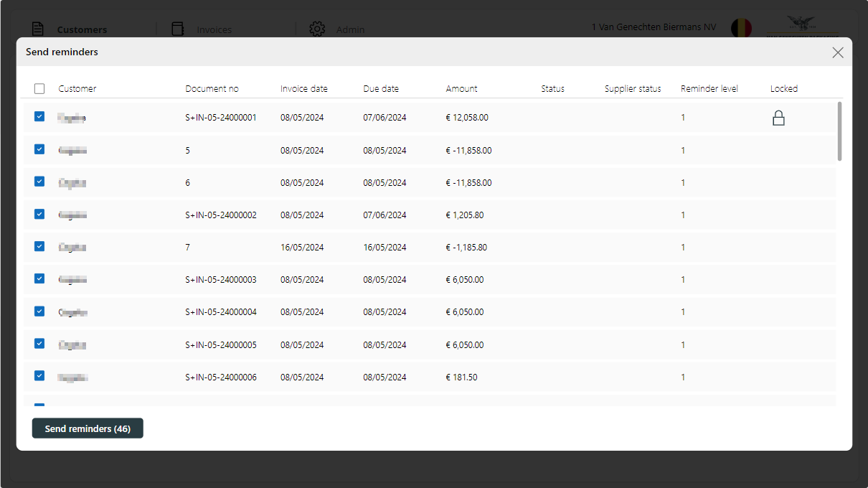
Task: Uncheck the row S+IN-05-24000003 checkbox
Action: [39, 278]
